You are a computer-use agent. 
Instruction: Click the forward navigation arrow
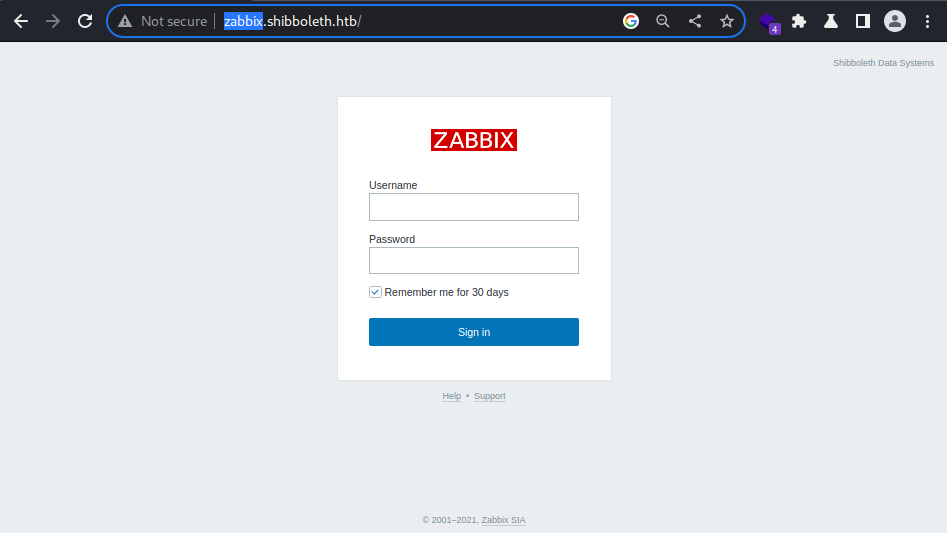point(53,21)
